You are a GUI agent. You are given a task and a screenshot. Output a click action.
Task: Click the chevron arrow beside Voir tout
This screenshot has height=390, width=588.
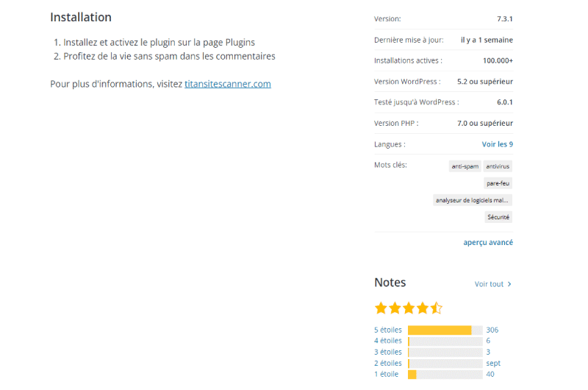509,284
